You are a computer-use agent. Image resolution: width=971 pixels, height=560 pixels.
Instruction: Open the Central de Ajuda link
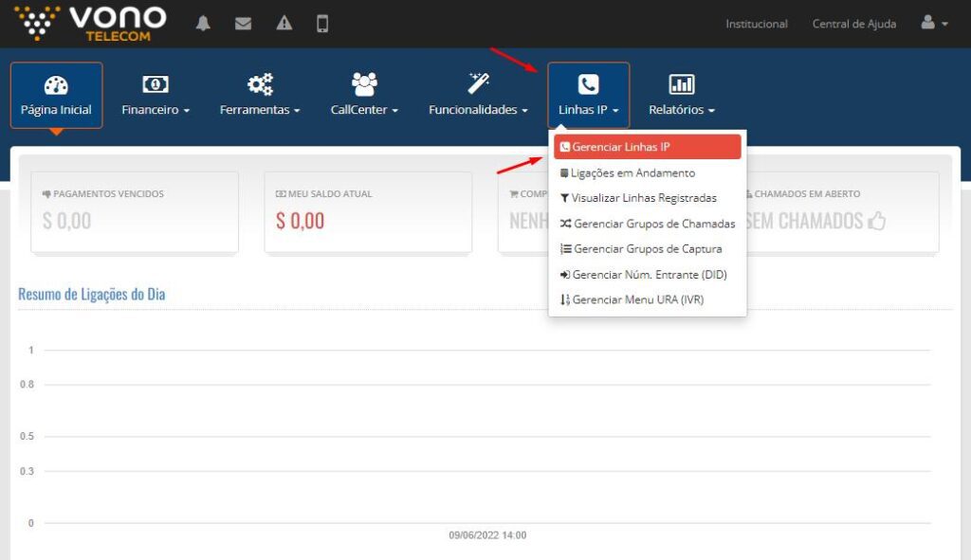point(853,24)
